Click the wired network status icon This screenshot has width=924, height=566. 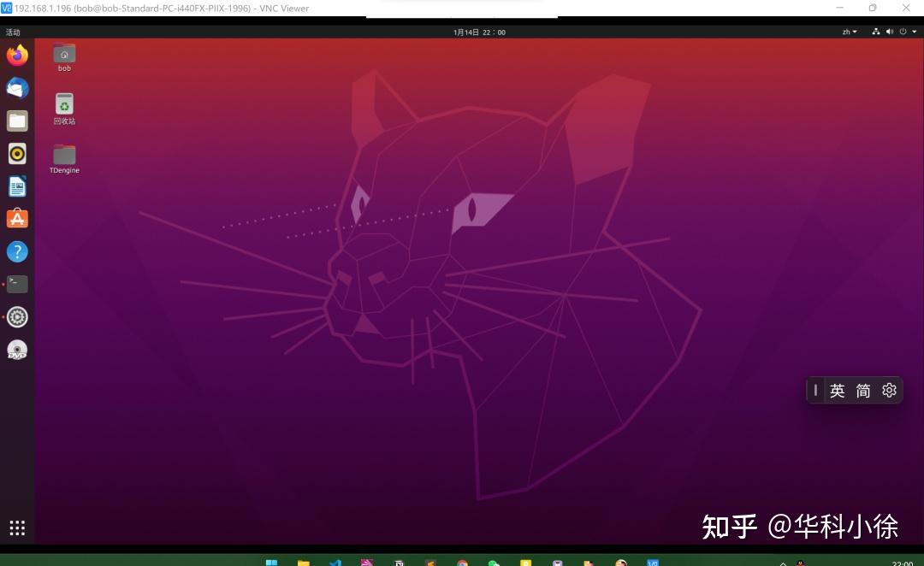pyautogui.click(x=876, y=32)
